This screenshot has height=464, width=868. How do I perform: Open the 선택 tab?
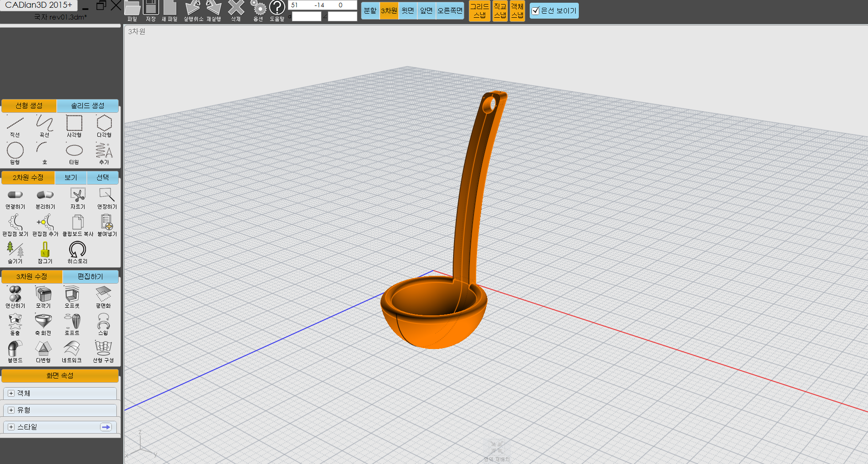click(x=103, y=177)
